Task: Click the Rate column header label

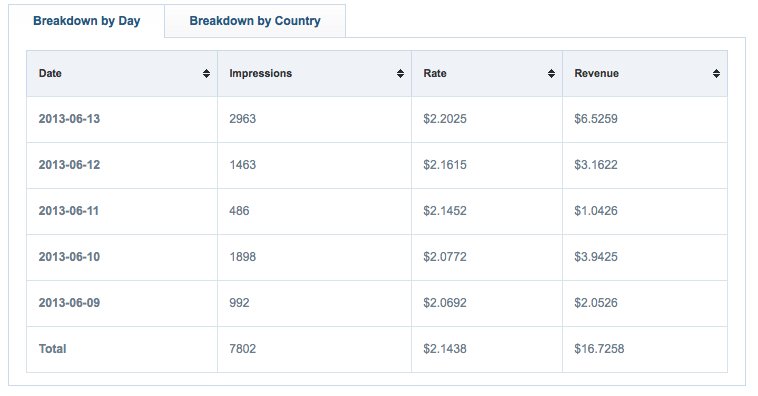Action: tap(435, 73)
